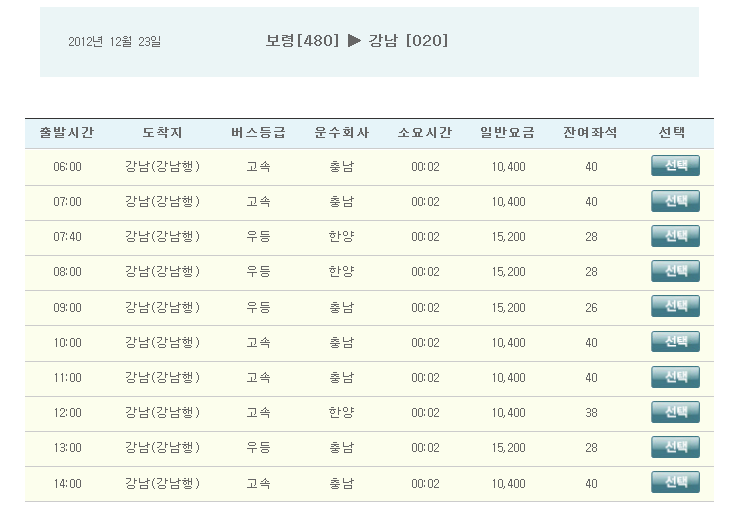733x506 pixels.
Task: Click departure time 14:00
Action: click(x=67, y=484)
